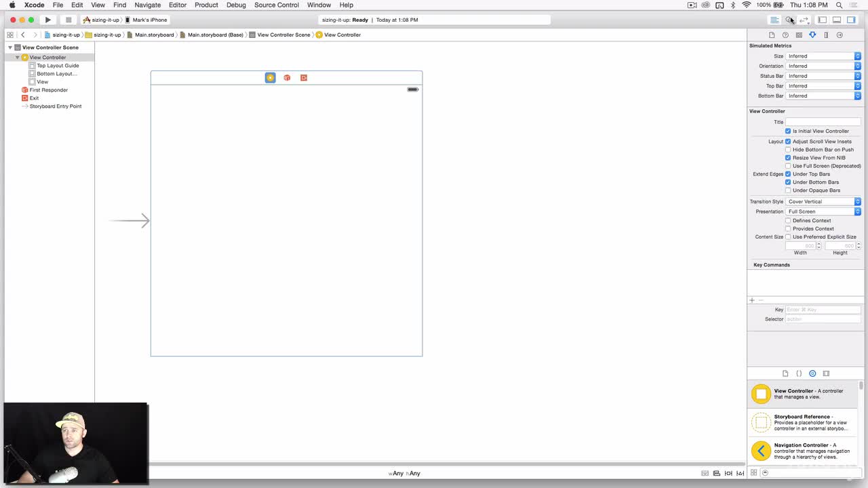The height and width of the screenshot is (488, 868).
Task: Open the Transition Style dropdown
Action: click(x=823, y=201)
